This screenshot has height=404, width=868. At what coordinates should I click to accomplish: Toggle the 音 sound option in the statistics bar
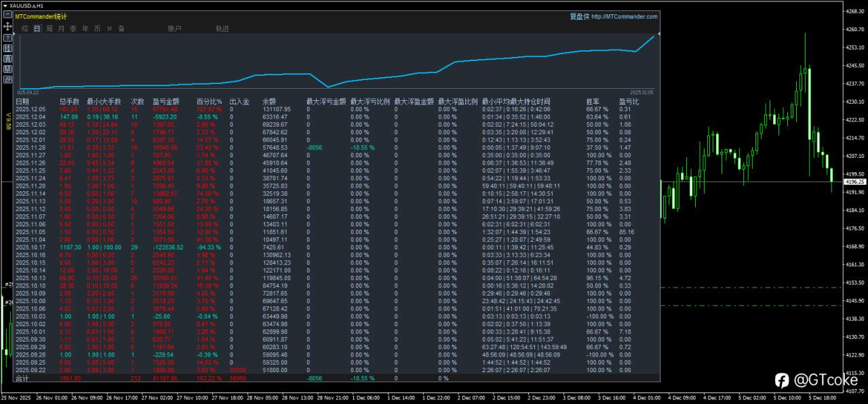tap(121, 28)
